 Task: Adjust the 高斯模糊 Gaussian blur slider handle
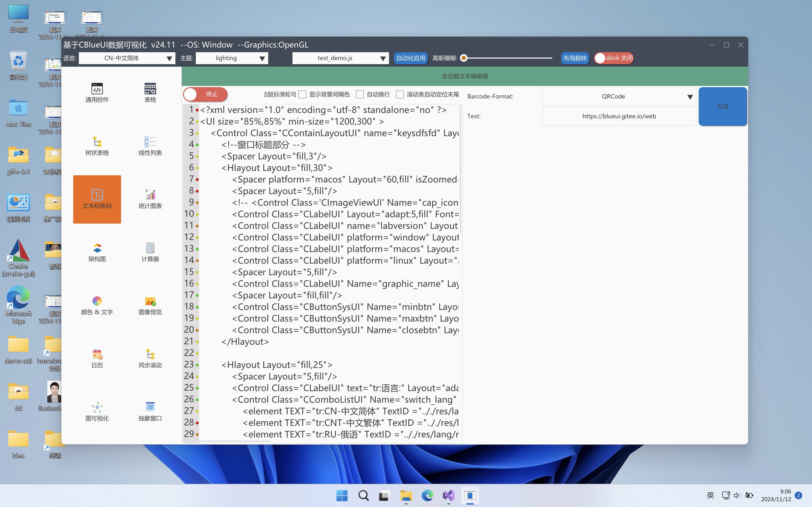pos(464,58)
